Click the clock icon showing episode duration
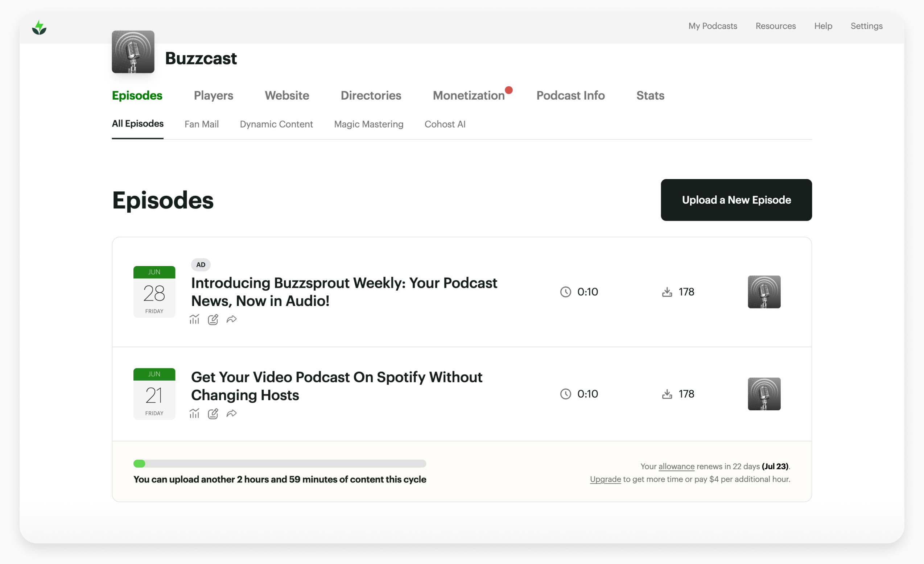924x564 pixels. (x=565, y=292)
